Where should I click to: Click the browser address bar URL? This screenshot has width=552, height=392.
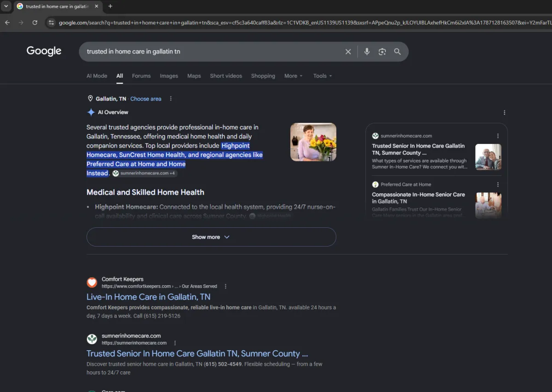(304, 23)
